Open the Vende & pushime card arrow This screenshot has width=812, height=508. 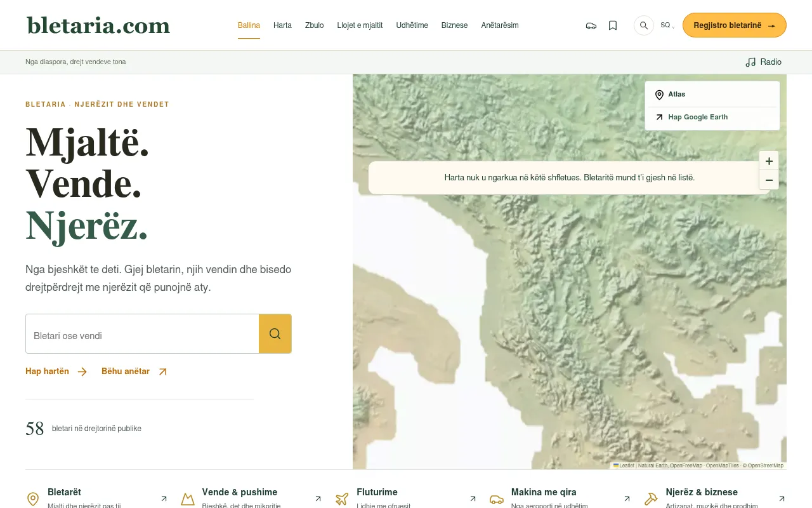point(318,498)
